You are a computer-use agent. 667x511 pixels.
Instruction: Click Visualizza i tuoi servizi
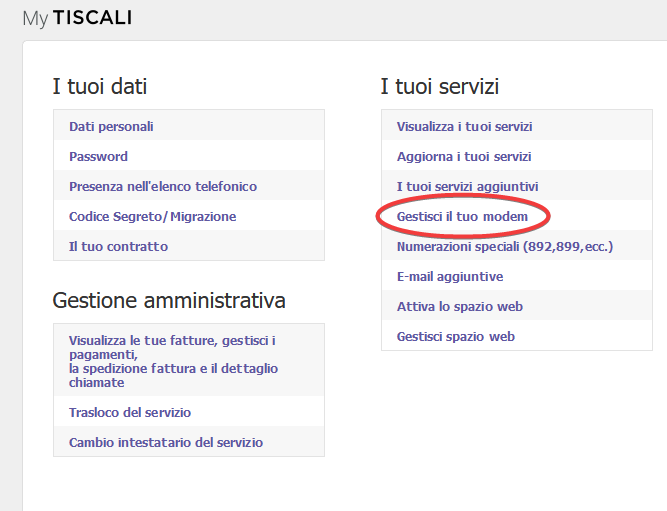point(465,126)
